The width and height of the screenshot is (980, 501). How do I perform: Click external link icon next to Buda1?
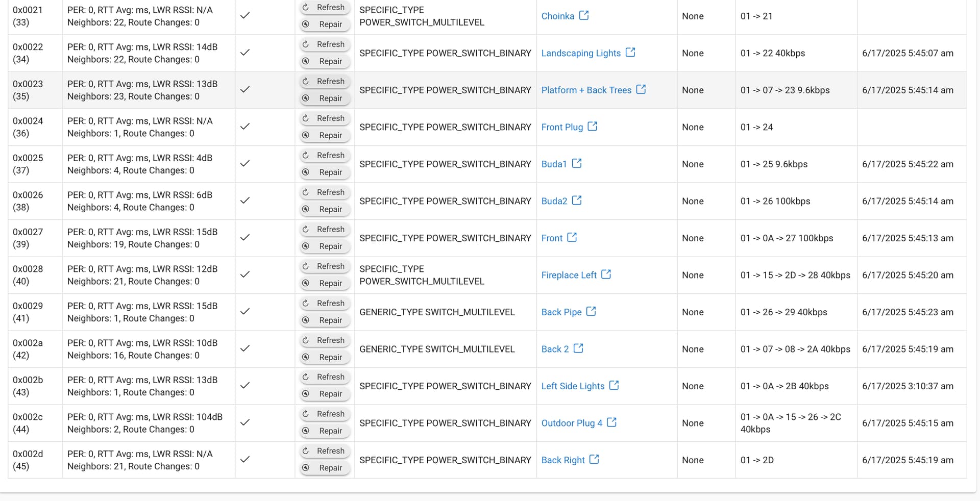click(x=577, y=163)
